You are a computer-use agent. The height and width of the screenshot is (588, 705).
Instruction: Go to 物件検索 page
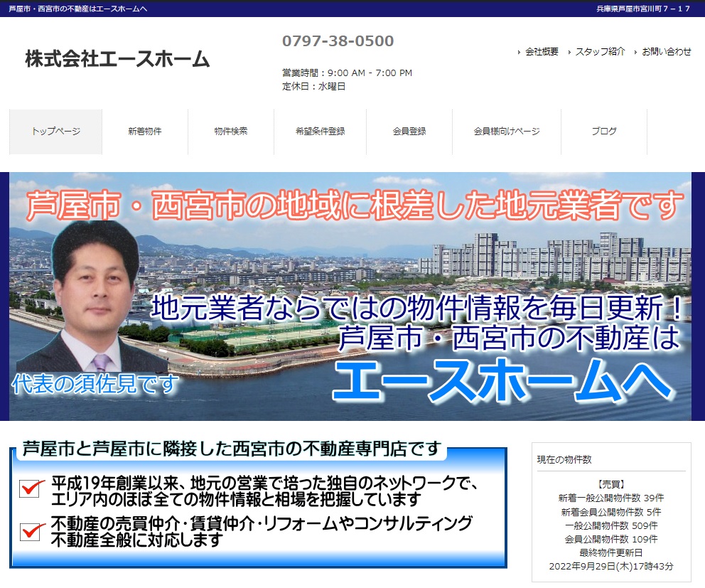[231, 132]
